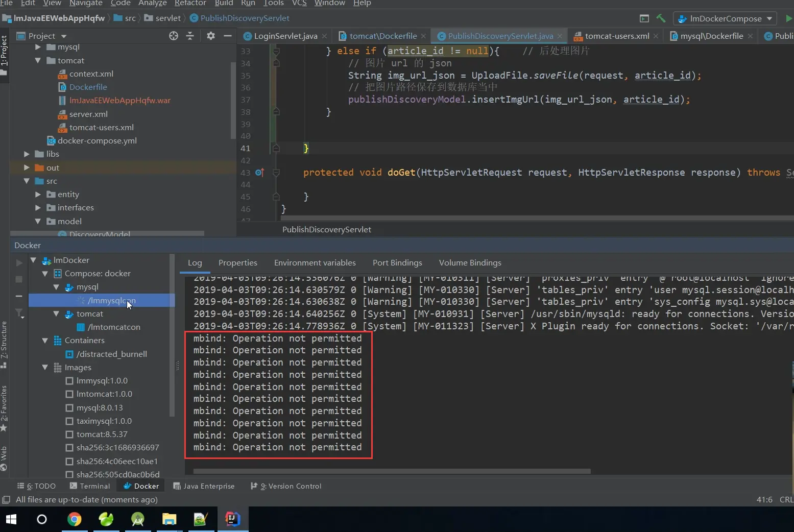Screen dimensions: 794x532
Task: Click the Docker log horizontal scrollbar
Action: 392,471
